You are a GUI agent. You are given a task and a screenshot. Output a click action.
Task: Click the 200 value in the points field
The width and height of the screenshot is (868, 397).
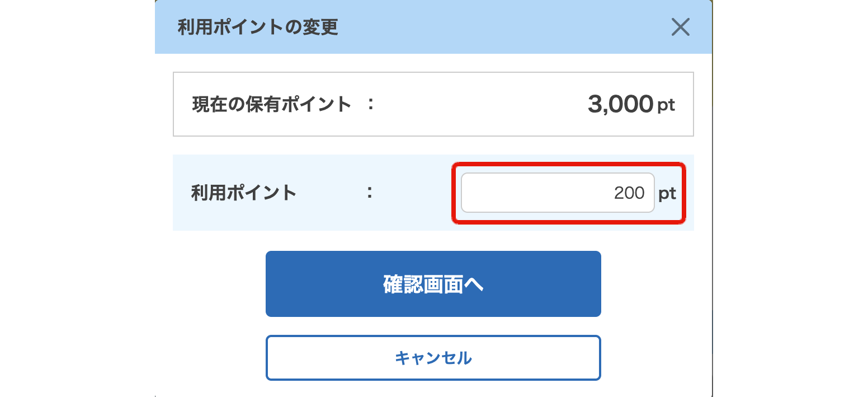point(629,193)
